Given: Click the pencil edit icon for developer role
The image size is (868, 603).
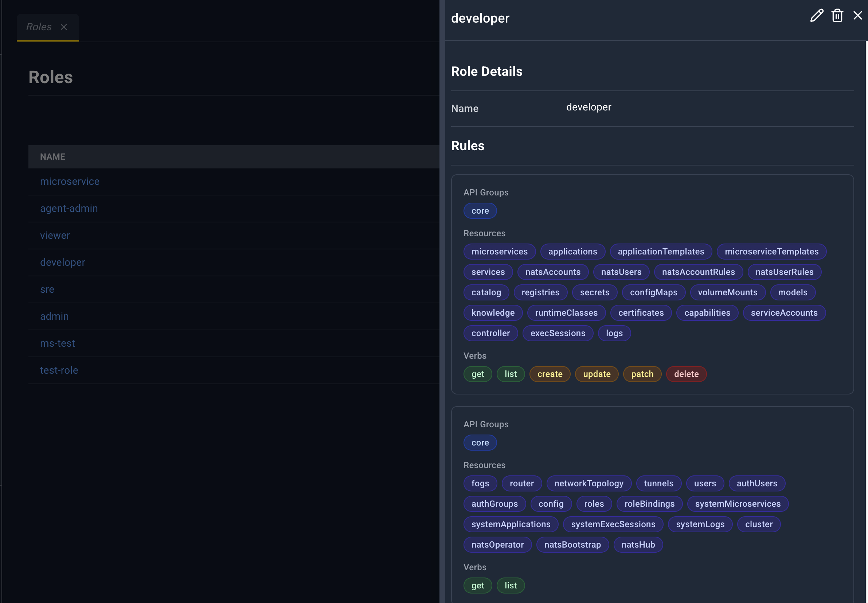Looking at the screenshot, I should (817, 15).
